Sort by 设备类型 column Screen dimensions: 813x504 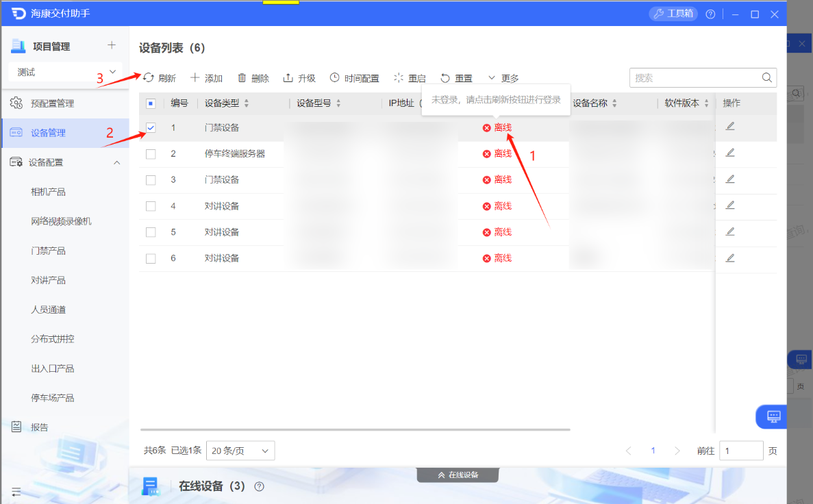coord(247,103)
